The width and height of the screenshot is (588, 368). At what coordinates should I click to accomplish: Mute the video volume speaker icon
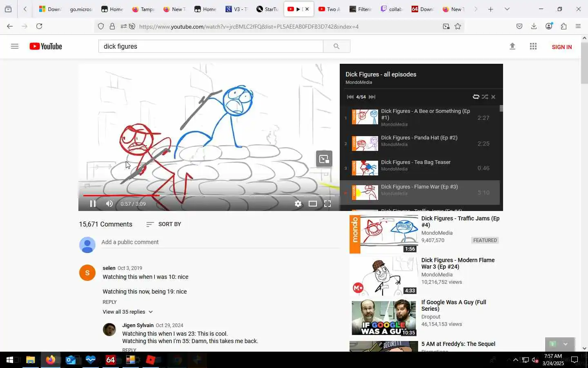coord(109,204)
